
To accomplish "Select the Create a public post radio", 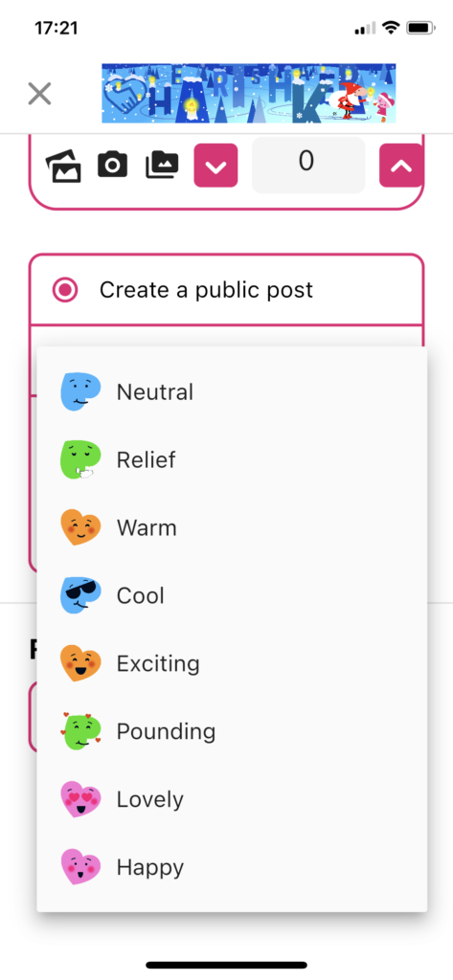I will [x=65, y=290].
